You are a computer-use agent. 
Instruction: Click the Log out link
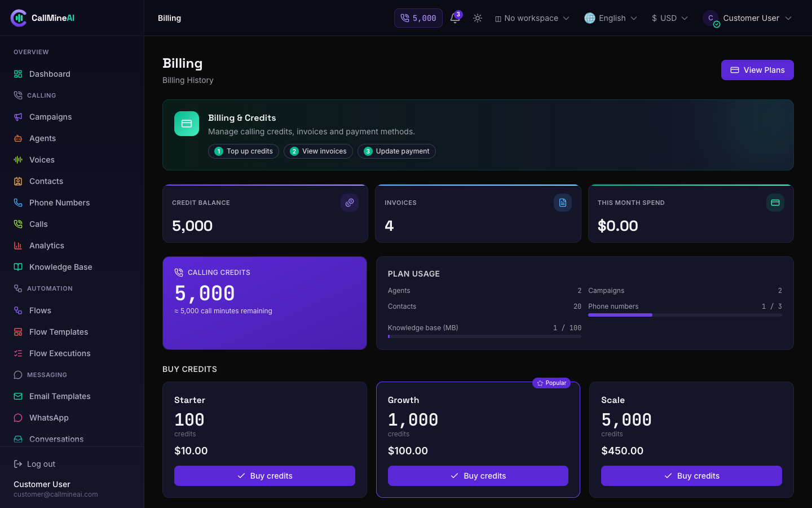34,464
